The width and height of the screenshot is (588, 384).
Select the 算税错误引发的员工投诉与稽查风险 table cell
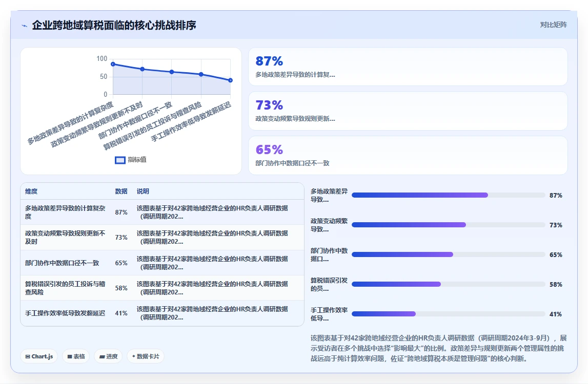coord(66,288)
